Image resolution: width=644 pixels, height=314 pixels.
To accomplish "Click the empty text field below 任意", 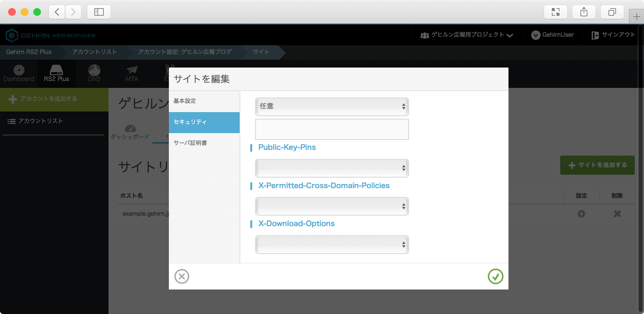I will (332, 129).
